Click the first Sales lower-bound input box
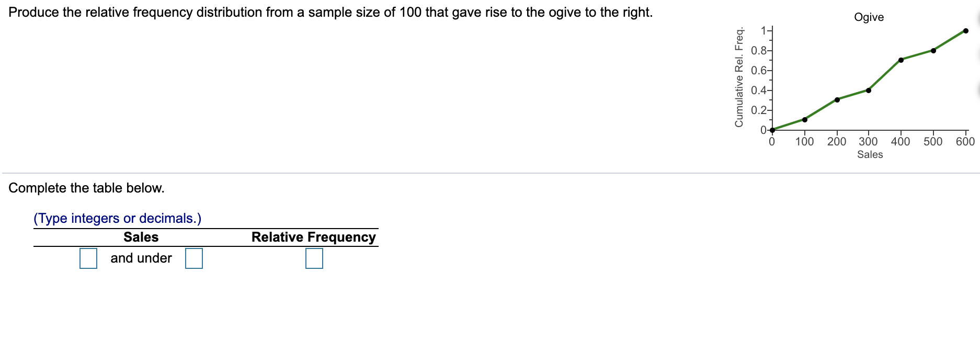Screen dimensions: 980x340 88,257
